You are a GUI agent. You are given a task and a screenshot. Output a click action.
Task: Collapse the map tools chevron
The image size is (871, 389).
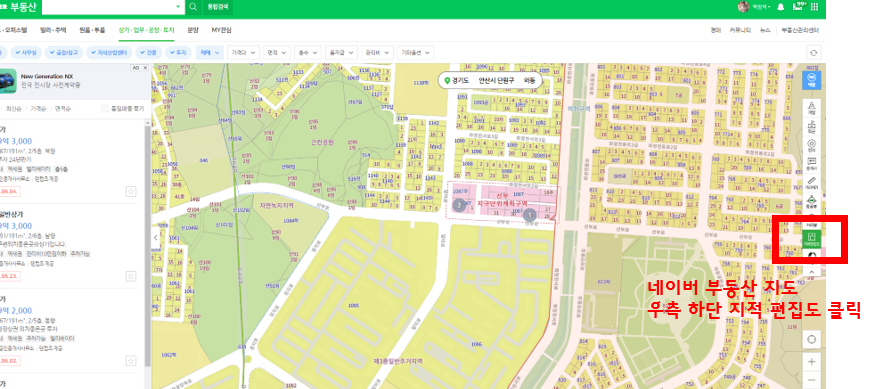[812, 271]
